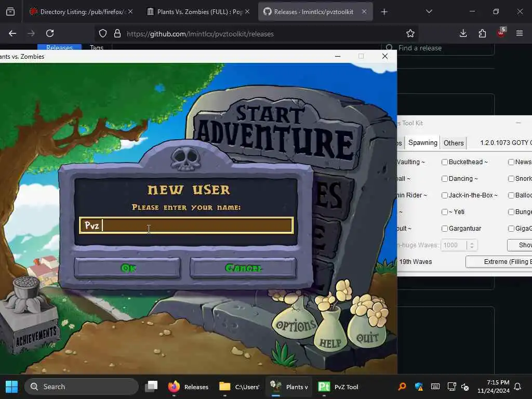532x399 pixels.
Task: Cancel the New User dialog
Action: (x=243, y=268)
